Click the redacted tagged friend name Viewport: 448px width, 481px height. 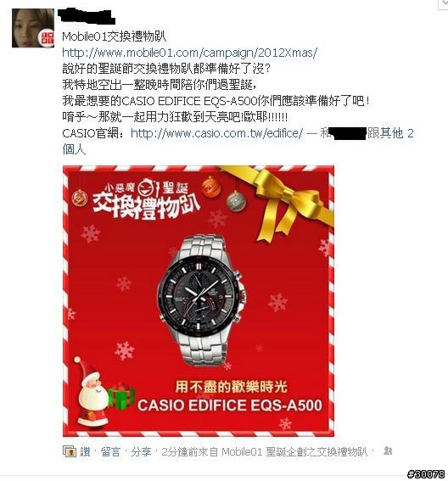(x=348, y=133)
